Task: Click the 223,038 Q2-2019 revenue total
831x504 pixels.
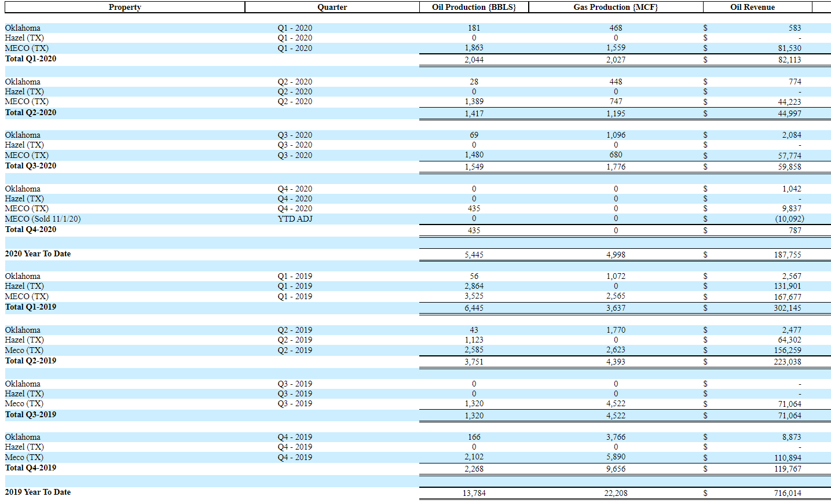Action: coord(788,362)
